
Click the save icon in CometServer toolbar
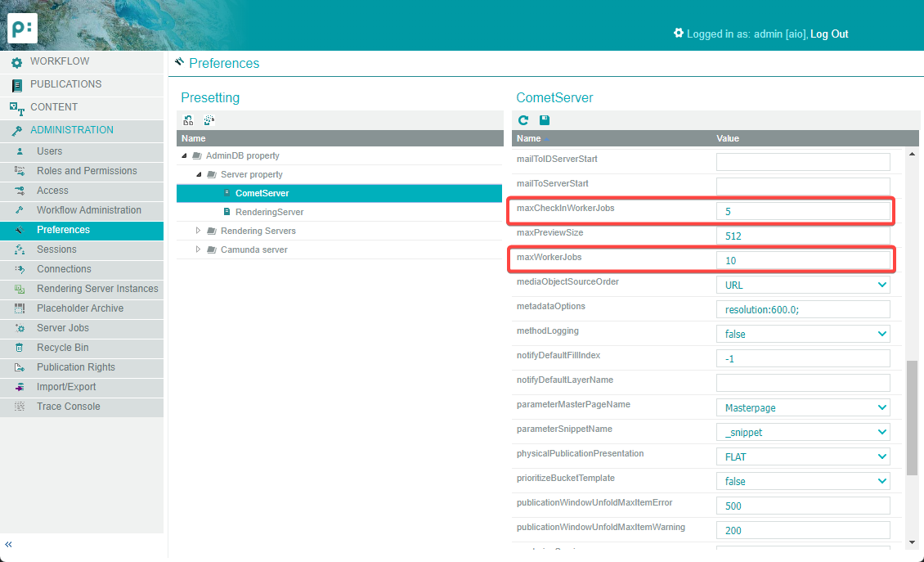(x=545, y=120)
